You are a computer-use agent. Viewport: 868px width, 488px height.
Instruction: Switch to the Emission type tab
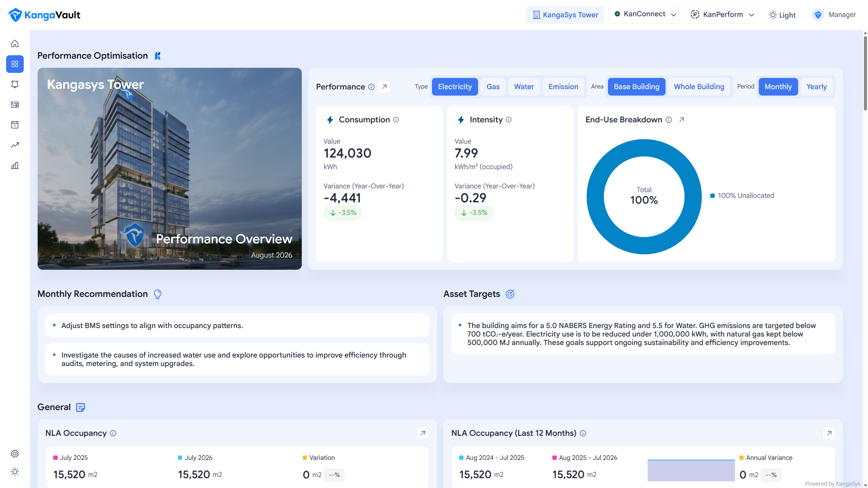[563, 87]
